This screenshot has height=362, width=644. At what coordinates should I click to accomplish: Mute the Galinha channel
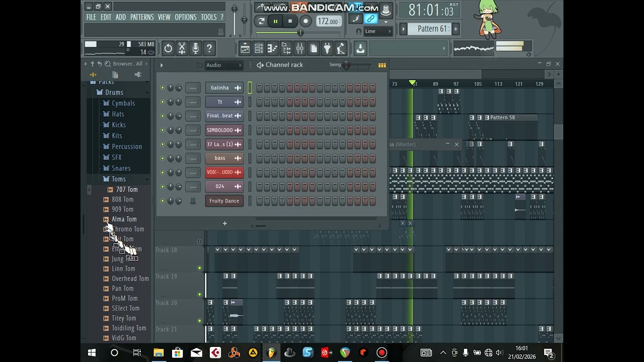click(162, 88)
